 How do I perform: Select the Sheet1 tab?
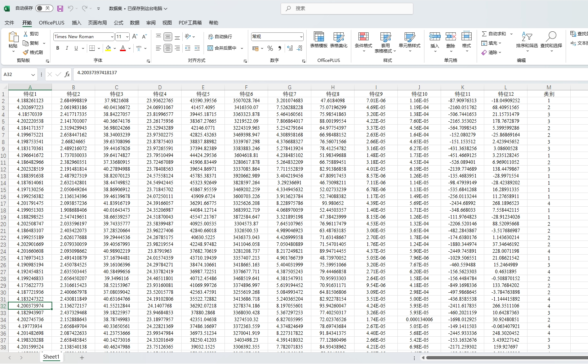51,357
